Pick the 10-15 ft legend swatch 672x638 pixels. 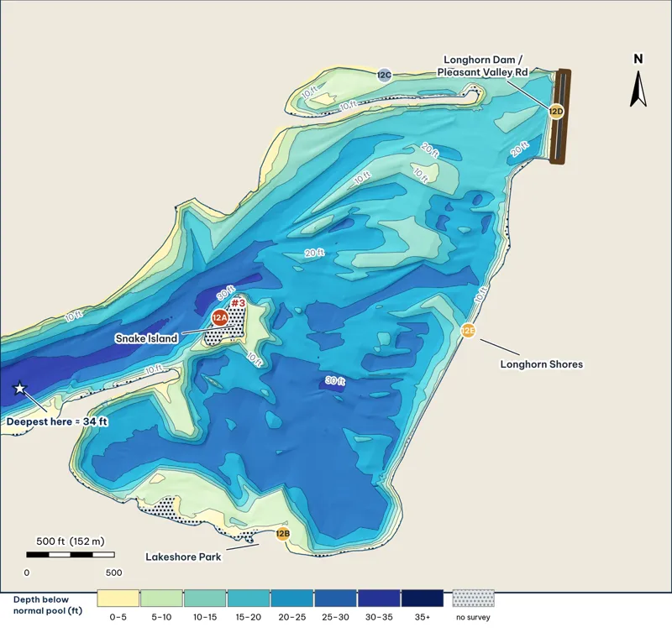pyautogui.click(x=205, y=599)
